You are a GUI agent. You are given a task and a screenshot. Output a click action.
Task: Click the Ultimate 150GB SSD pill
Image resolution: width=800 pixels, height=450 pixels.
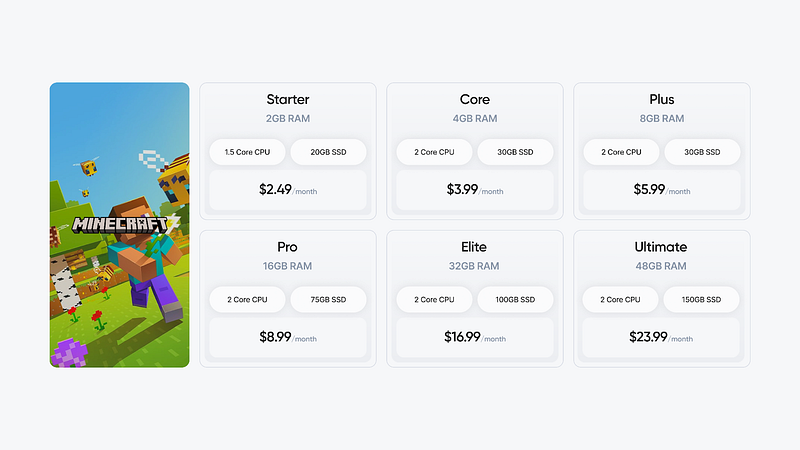pyautogui.click(x=701, y=300)
